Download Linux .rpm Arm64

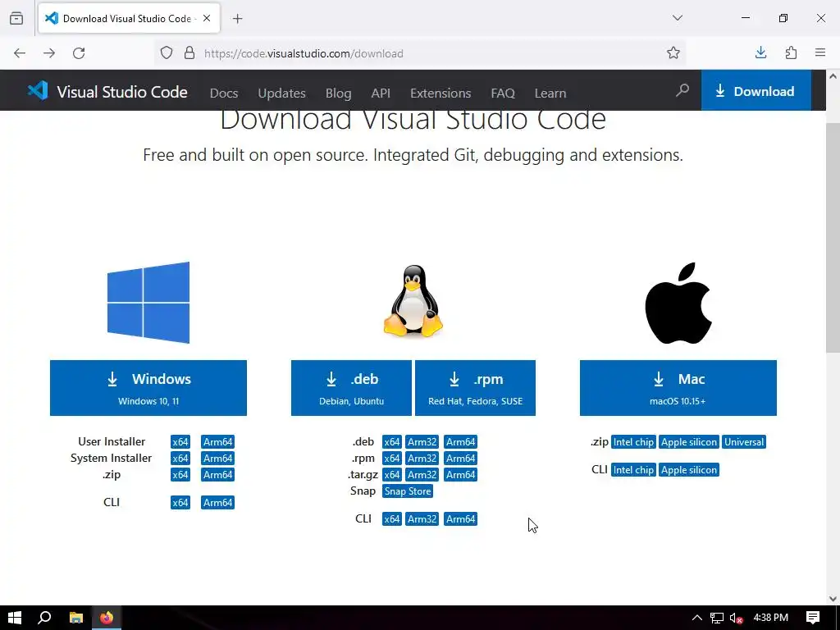tap(461, 459)
